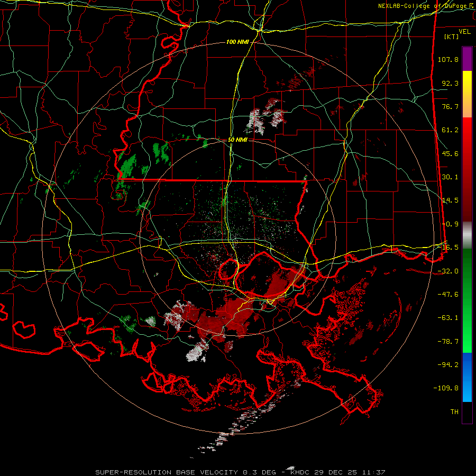The height and width of the screenshot is (476, 476).
Task: Click the [KT] units label
Action: coord(452,36)
